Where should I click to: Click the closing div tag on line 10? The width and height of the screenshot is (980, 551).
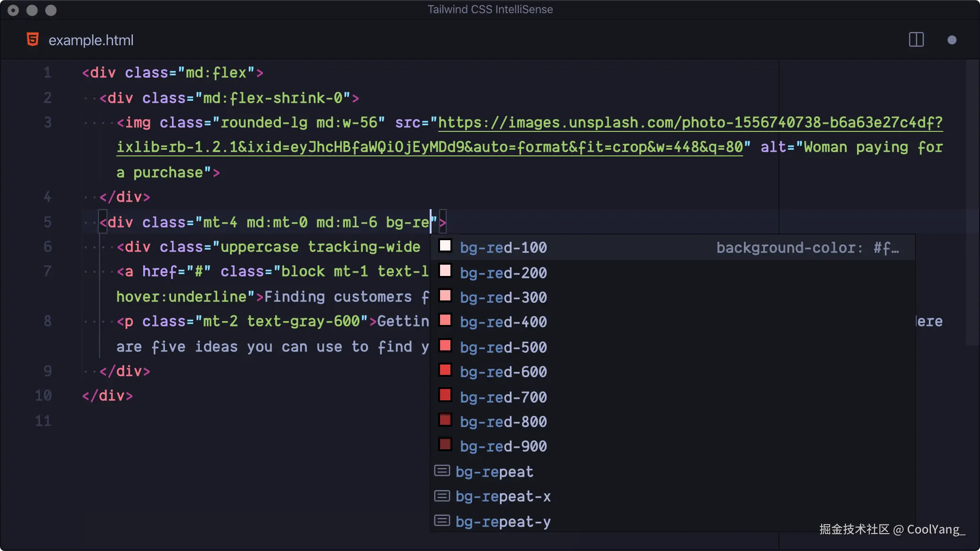point(107,396)
